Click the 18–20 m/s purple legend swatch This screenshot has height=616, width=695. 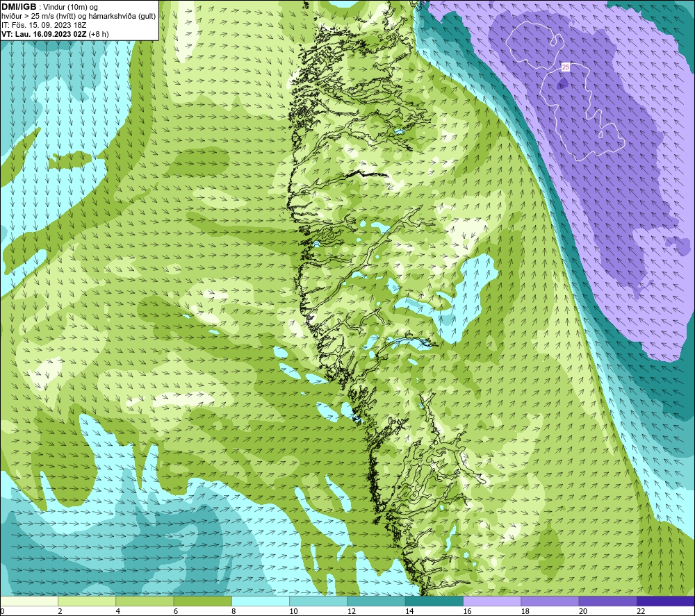[x=550, y=601]
